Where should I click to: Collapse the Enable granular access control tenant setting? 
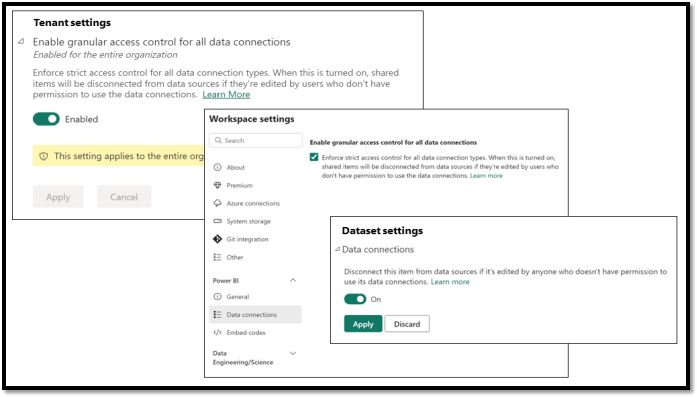point(21,41)
